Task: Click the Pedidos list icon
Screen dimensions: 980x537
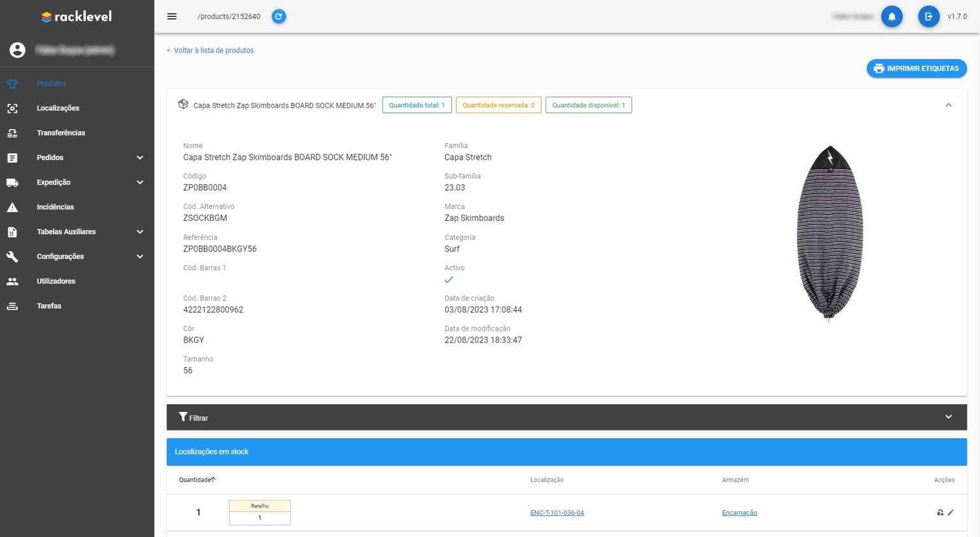Action: coord(12,158)
